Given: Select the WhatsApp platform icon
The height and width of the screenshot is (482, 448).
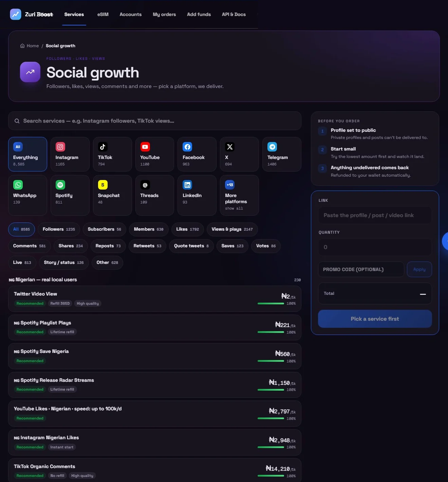Looking at the screenshot, I should point(18,185).
